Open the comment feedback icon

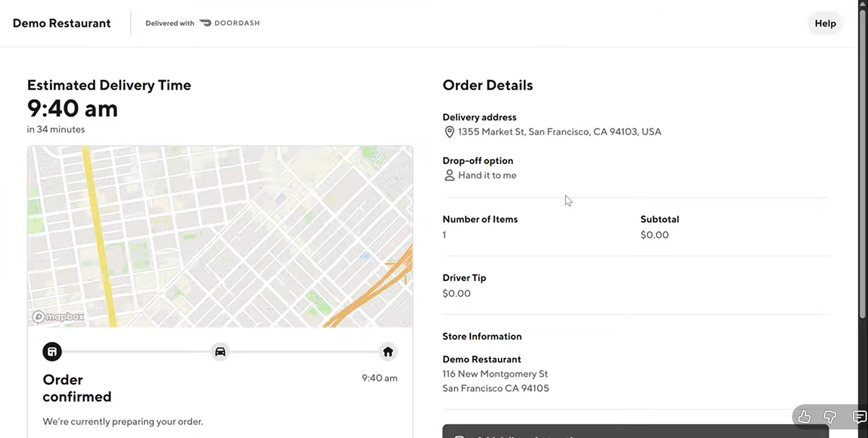pyautogui.click(x=859, y=417)
